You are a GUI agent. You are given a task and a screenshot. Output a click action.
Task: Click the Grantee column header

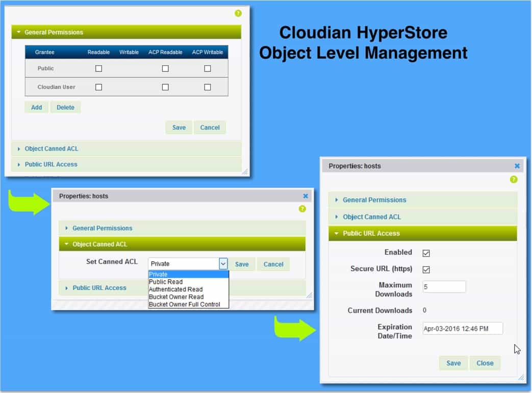pyautogui.click(x=45, y=52)
